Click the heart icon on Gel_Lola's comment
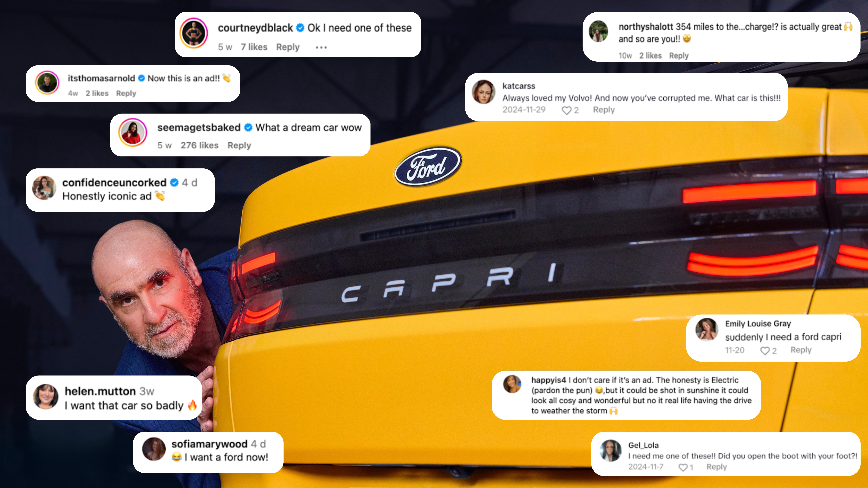 pyautogui.click(x=683, y=467)
